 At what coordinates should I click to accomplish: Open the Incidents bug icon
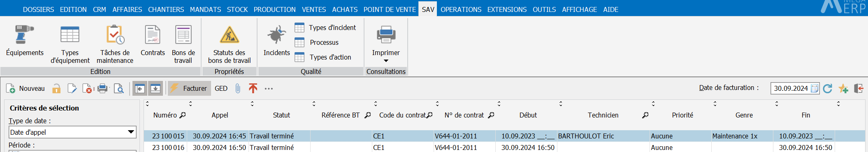click(x=276, y=35)
